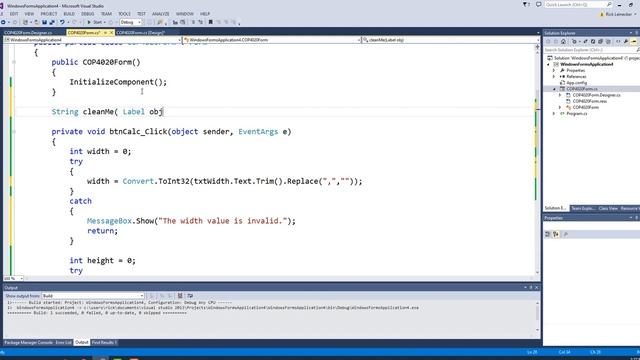Open the TOOLS menu
This screenshot has width=640, height=360.
point(124,14)
